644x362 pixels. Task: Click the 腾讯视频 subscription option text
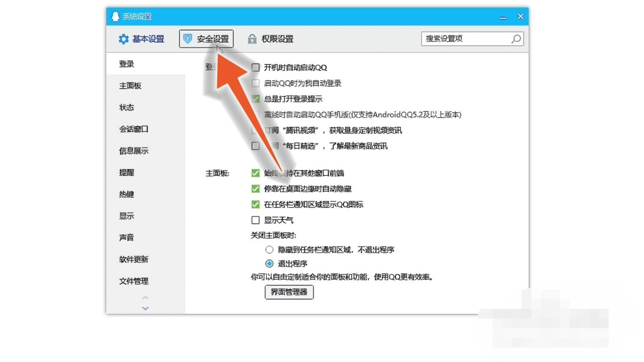[x=332, y=130]
